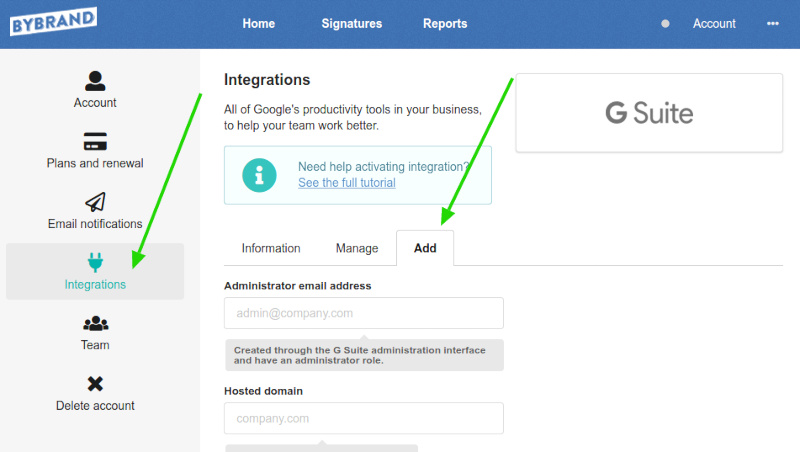Switch to the Manage tab
The width and height of the screenshot is (800, 452).
(x=357, y=248)
